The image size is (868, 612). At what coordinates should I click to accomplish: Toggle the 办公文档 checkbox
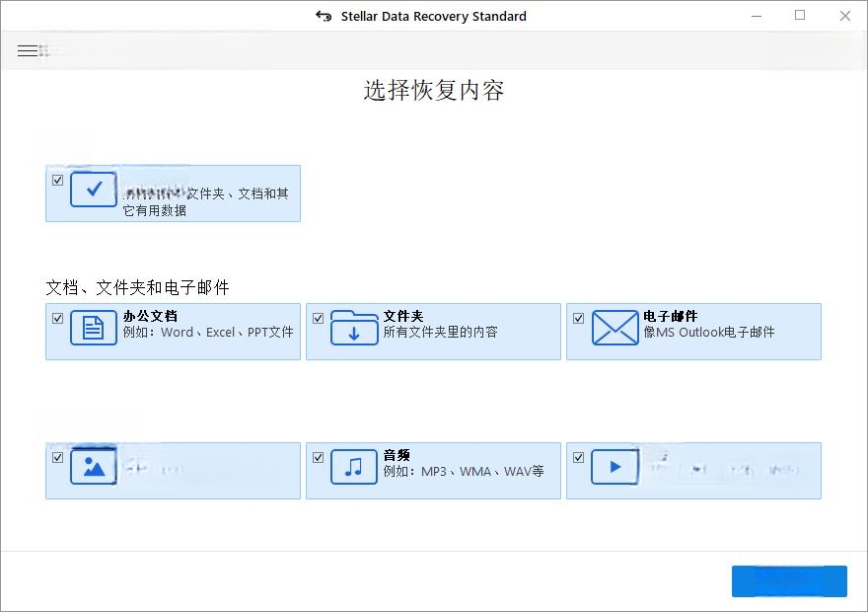(57, 319)
